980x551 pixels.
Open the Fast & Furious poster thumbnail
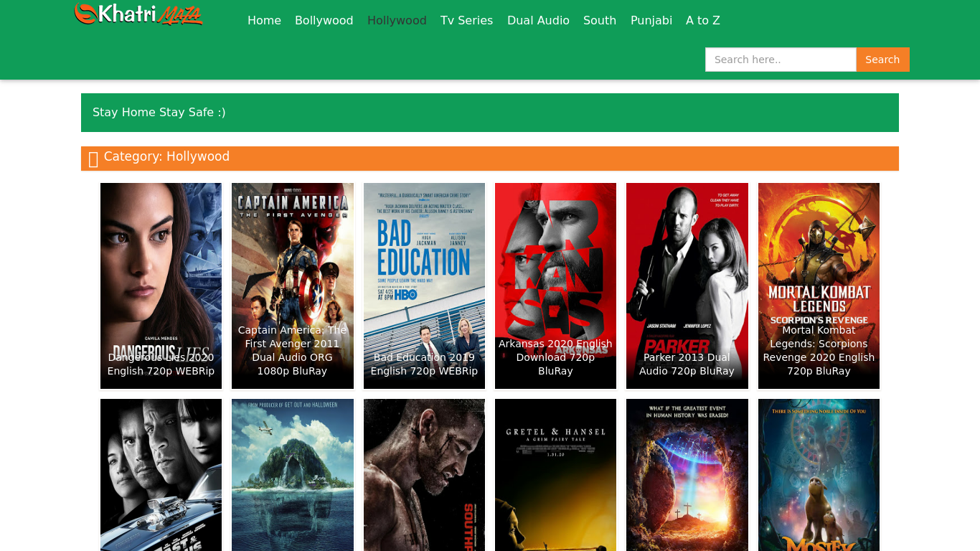click(161, 475)
